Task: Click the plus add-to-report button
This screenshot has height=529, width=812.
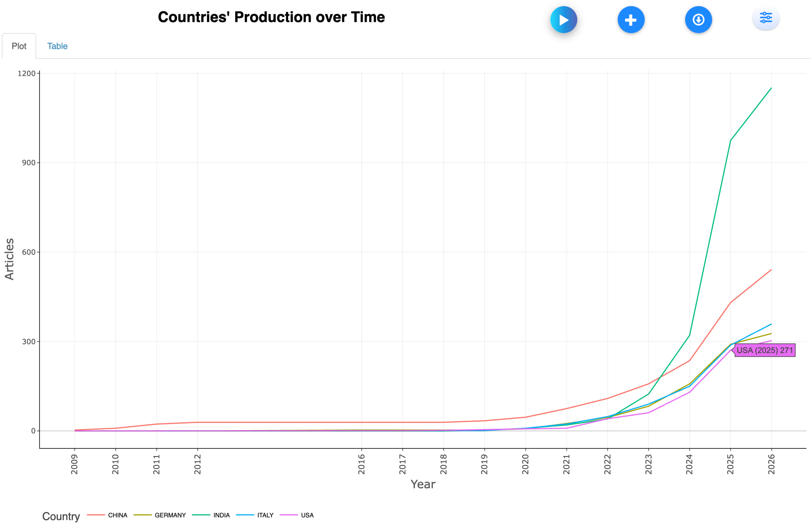Action: click(631, 20)
